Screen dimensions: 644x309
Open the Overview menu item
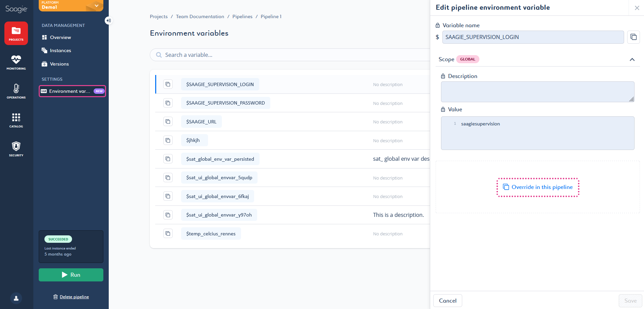point(57,37)
